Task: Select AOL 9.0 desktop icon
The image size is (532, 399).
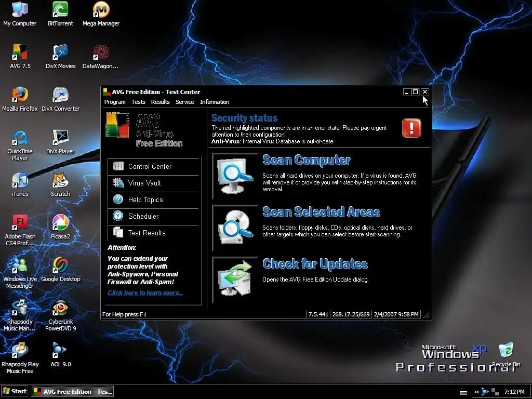Action: 60,355
